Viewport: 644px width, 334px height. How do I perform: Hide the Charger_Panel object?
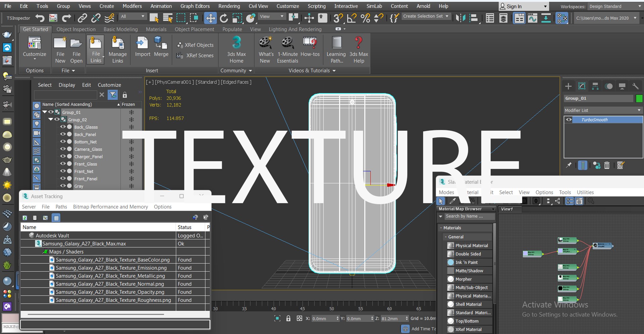pyautogui.click(x=63, y=156)
